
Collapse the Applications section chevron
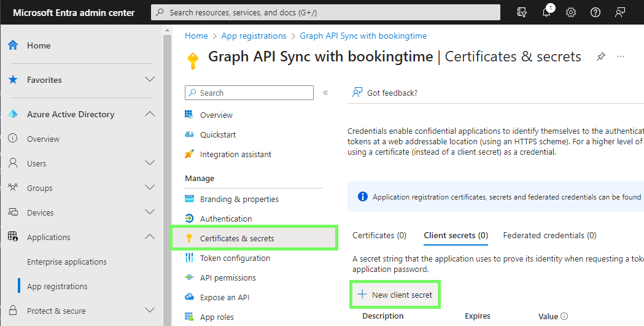click(150, 236)
